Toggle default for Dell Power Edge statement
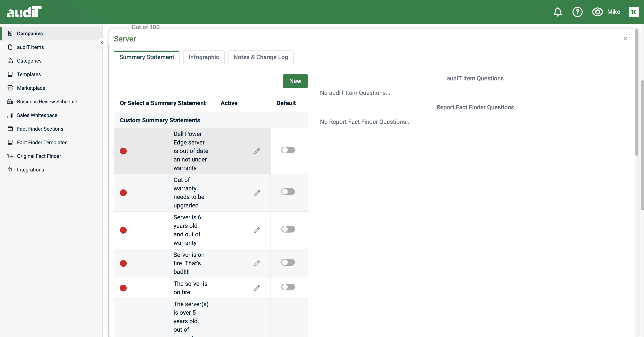The image size is (644, 337). tap(288, 150)
